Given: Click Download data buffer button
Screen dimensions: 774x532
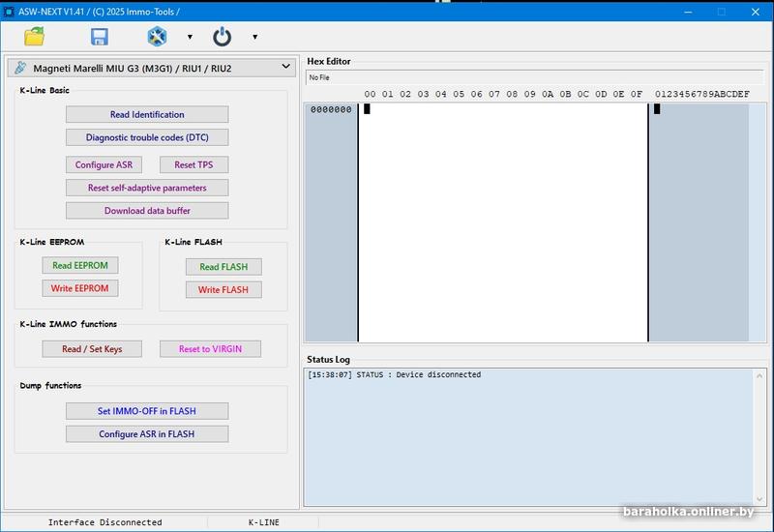Looking at the screenshot, I should tap(147, 211).
